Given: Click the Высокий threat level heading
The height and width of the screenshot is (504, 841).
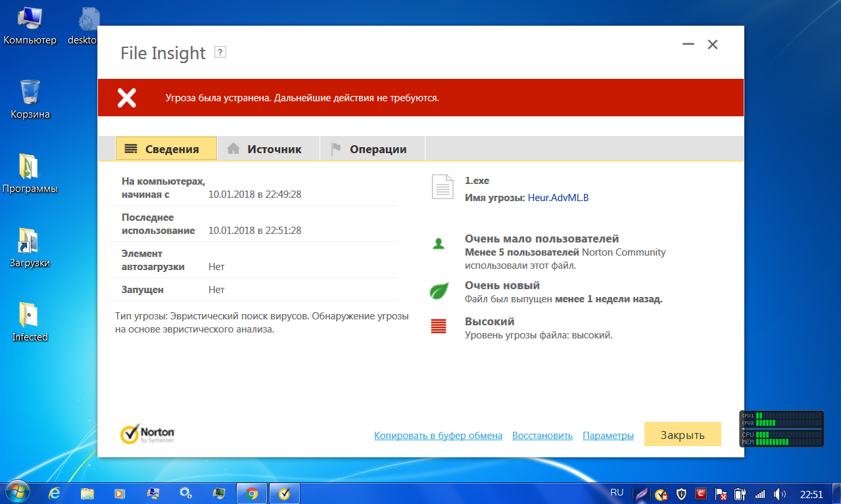Looking at the screenshot, I should (x=489, y=322).
